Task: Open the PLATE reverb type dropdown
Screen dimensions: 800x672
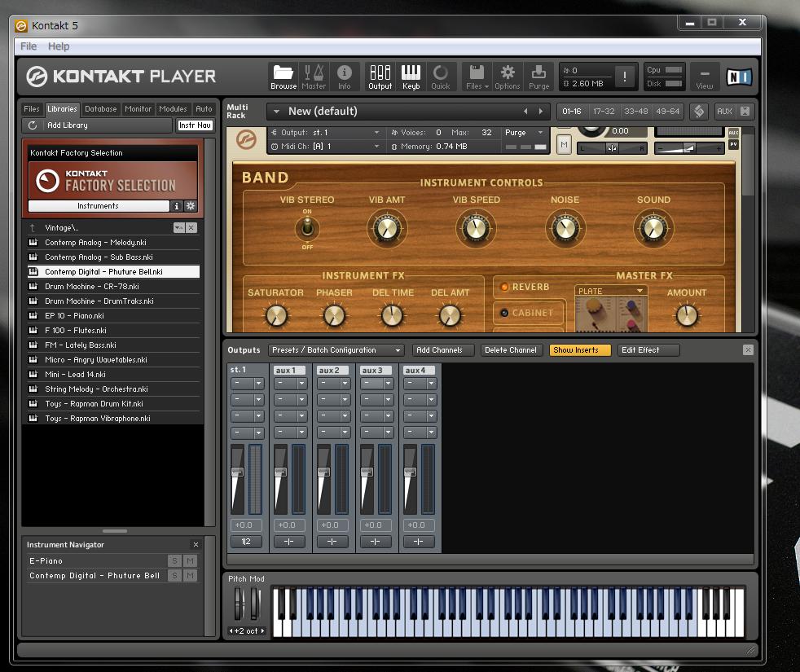Action: [x=611, y=291]
